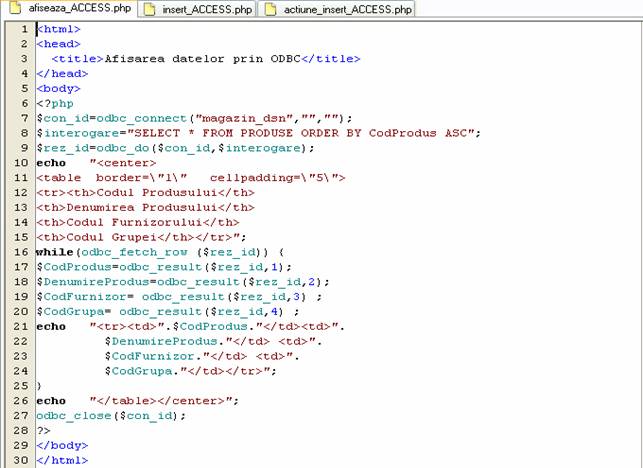This screenshot has width=643, height=468.
Task: Click on the odbc_close statement
Action: pyautogui.click(x=110, y=415)
